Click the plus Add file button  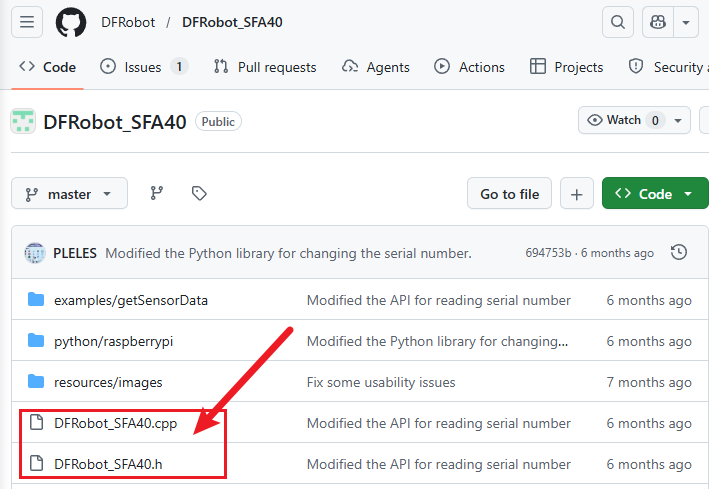point(577,194)
